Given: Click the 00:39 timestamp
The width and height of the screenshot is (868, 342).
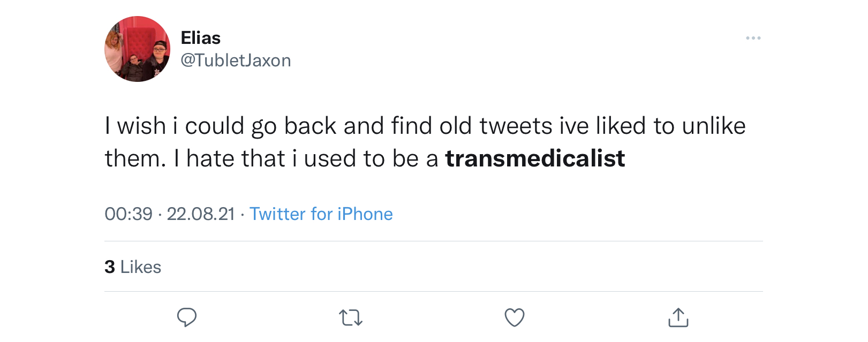Looking at the screenshot, I should 129,214.
